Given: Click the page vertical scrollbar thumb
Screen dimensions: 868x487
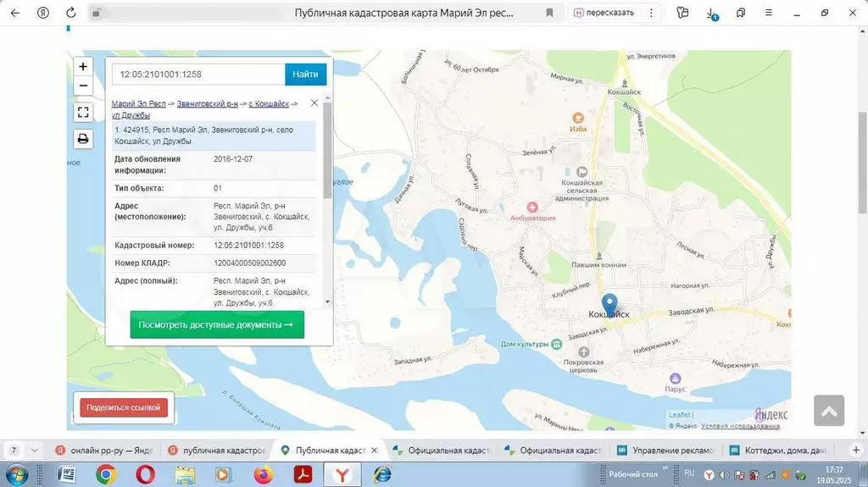Looking at the screenshot, I should (862, 163).
